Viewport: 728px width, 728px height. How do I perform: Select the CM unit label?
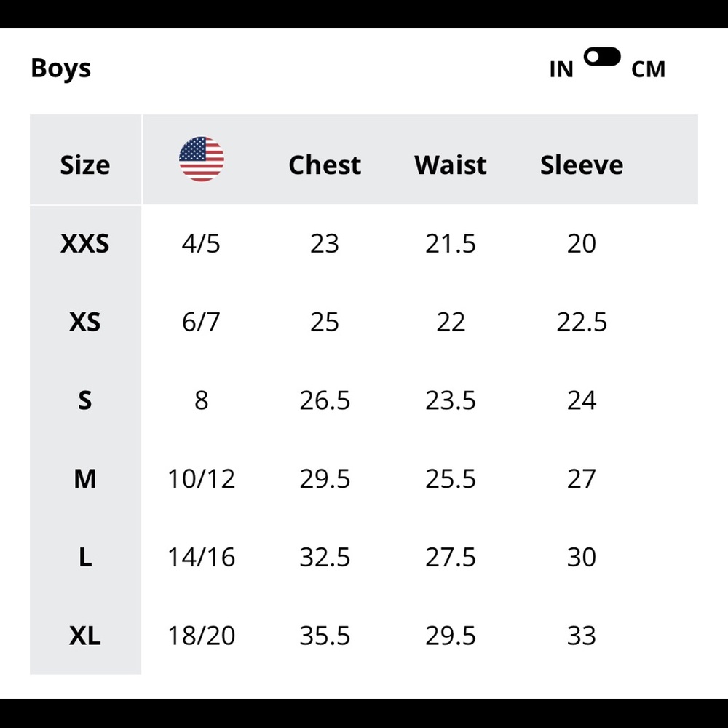point(648,69)
